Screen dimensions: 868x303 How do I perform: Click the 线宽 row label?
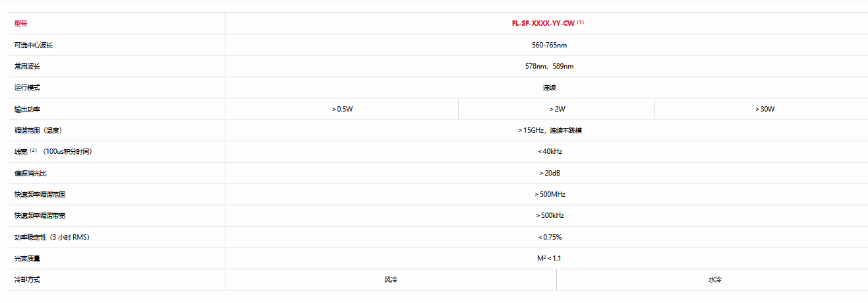coord(20,152)
